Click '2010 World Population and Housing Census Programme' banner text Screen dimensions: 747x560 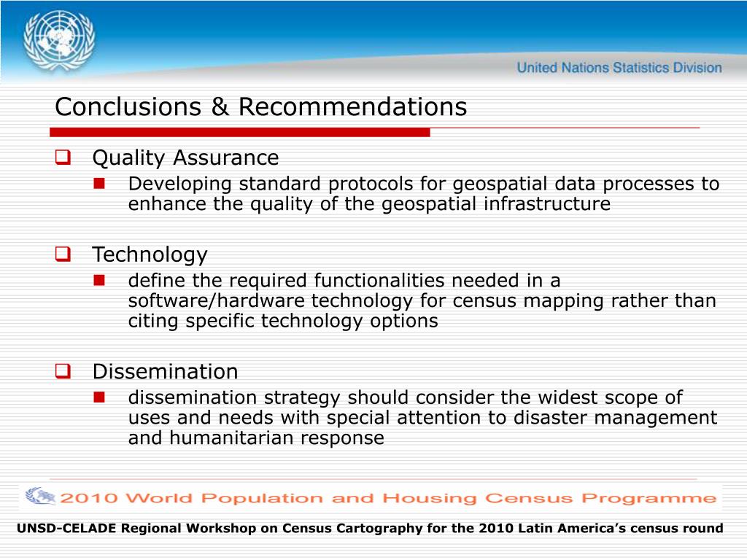[388, 498]
